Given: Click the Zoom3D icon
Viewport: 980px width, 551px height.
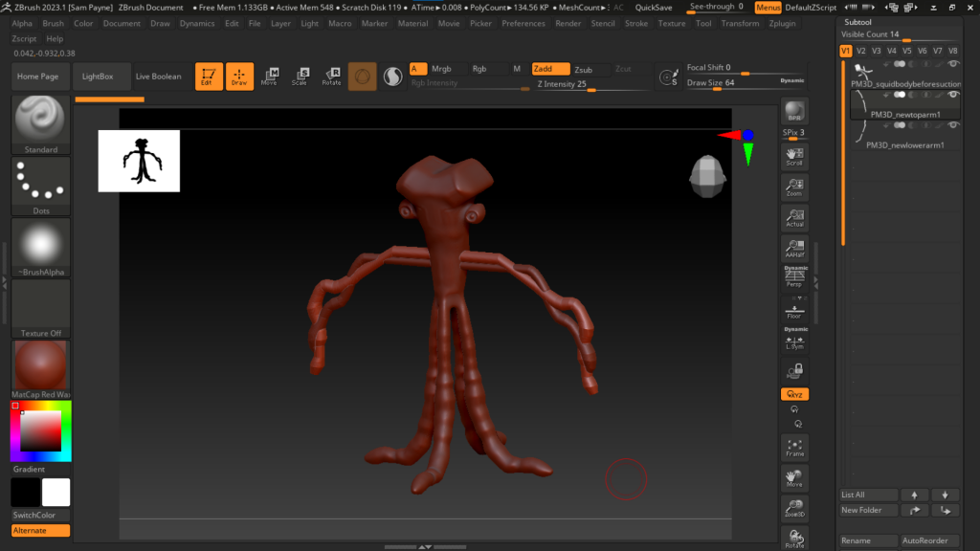Looking at the screenshot, I should tap(794, 509).
